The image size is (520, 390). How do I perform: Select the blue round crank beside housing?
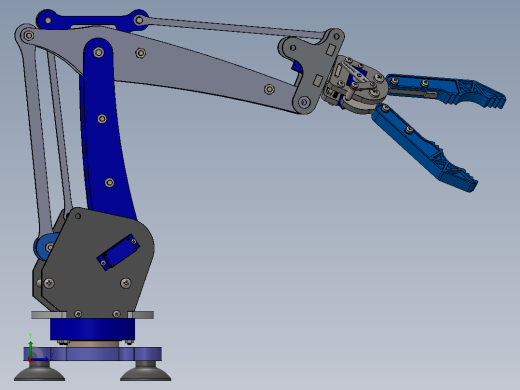click(x=45, y=247)
